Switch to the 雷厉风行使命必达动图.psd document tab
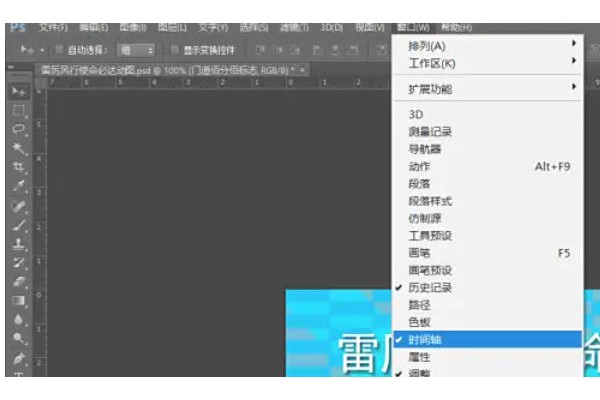The image size is (600, 400). pos(172,70)
